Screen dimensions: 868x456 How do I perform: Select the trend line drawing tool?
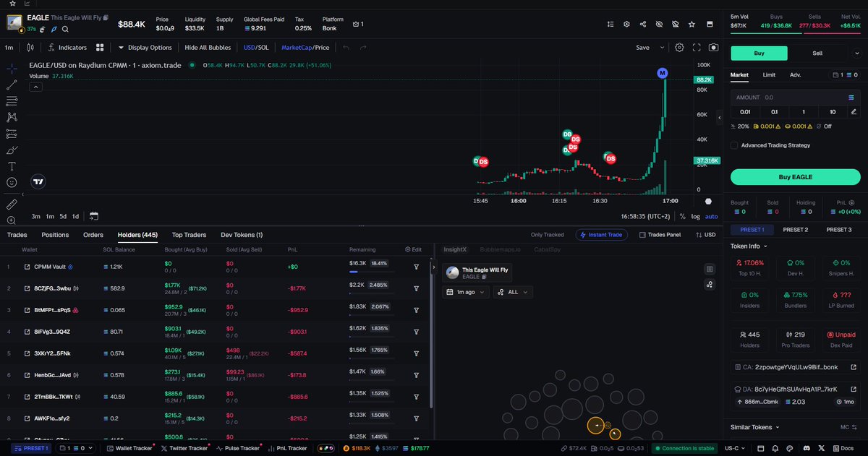point(12,85)
